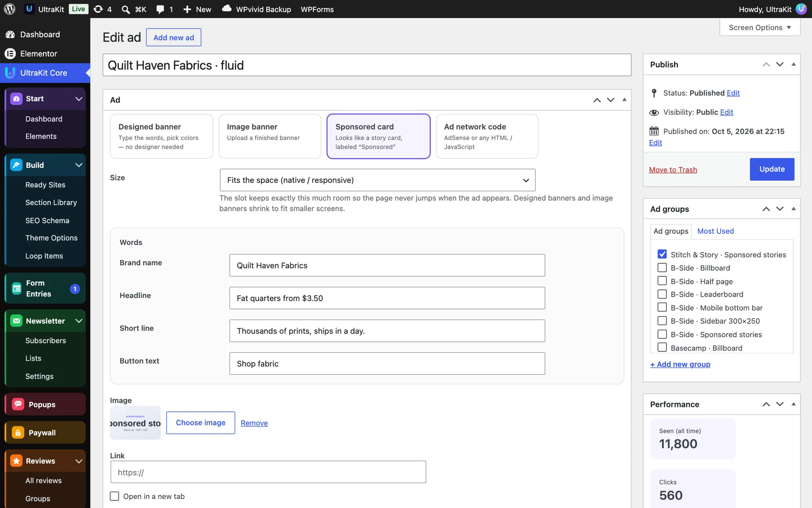Click the UltraKit Core logo icon
Image resolution: width=812 pixels, height=508 pixels.
(10, 73)
